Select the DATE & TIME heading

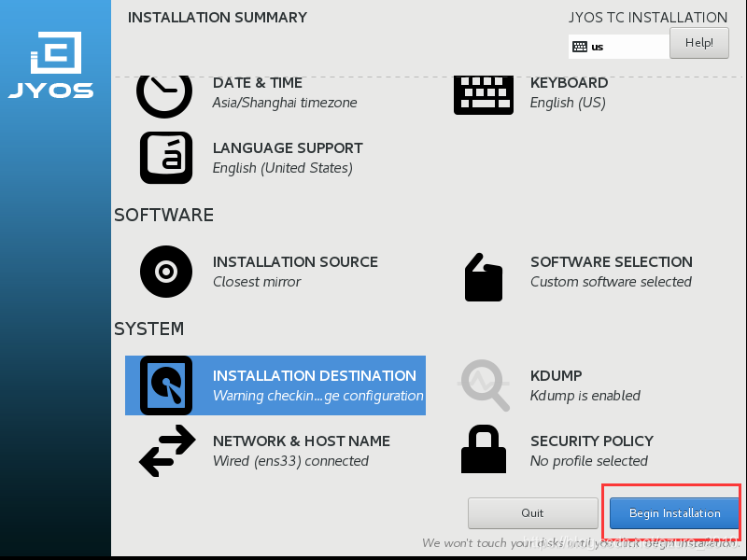[x=258, y=83]
